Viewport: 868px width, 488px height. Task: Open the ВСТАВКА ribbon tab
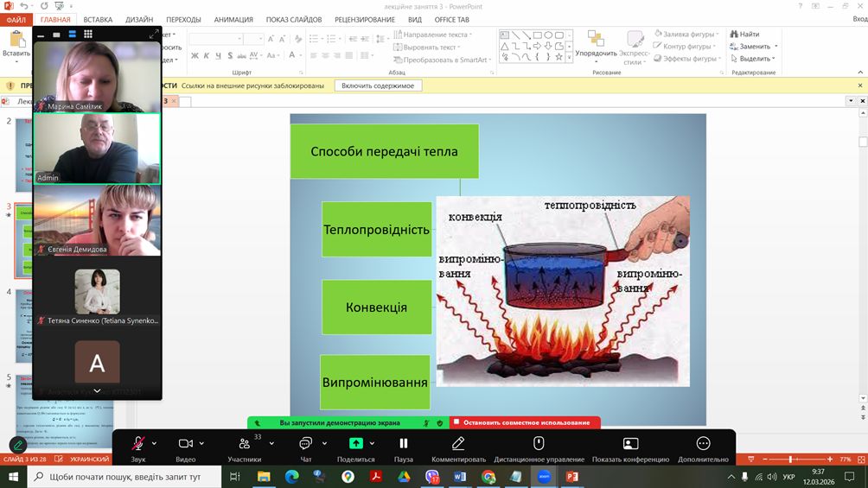pyautogui.click(x=98, y=20)
